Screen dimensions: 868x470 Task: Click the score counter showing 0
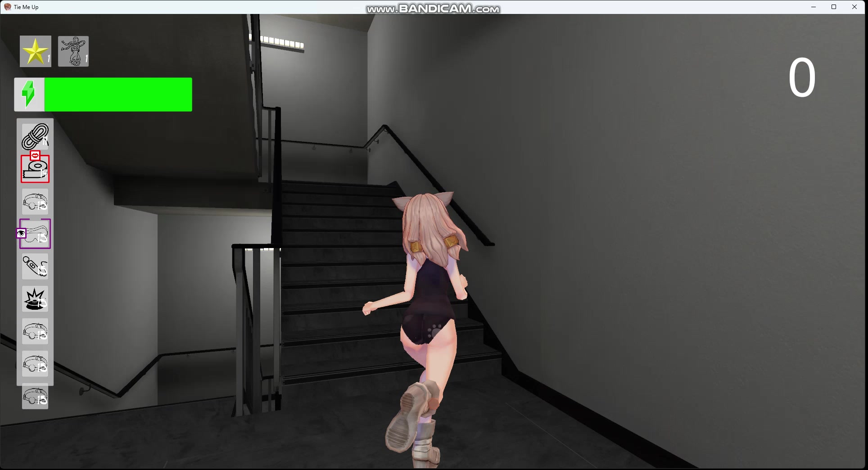click(x=802, y=78)
